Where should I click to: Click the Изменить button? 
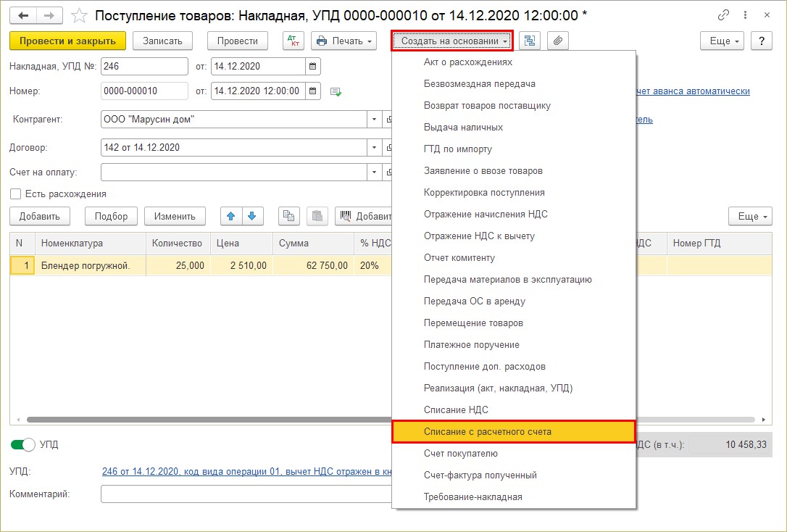click(x=175, y=216)
